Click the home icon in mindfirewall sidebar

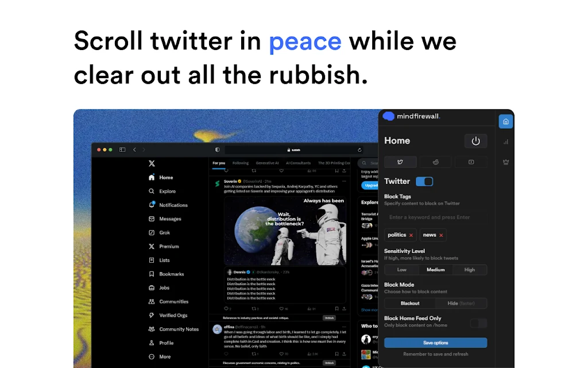click(506, 121)
